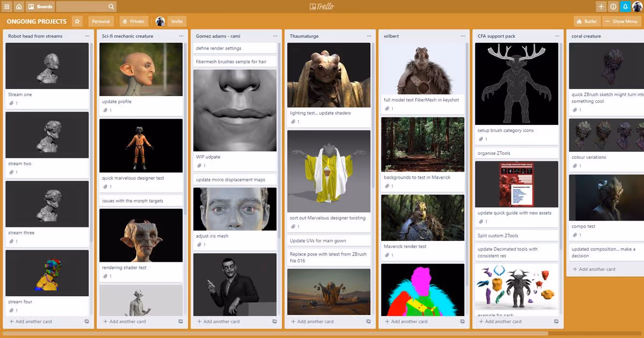Image resolution: width=644 pixels, height=338 pixels.
Task: Click attachment icon on rendering shader test card
Action: [x=105, y=276]
